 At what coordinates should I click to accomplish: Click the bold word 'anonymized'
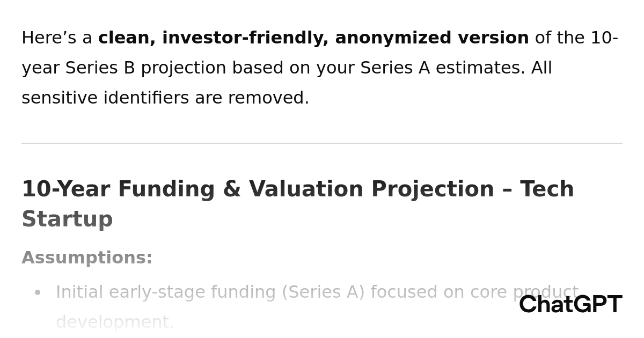click(x=393, y=38)
